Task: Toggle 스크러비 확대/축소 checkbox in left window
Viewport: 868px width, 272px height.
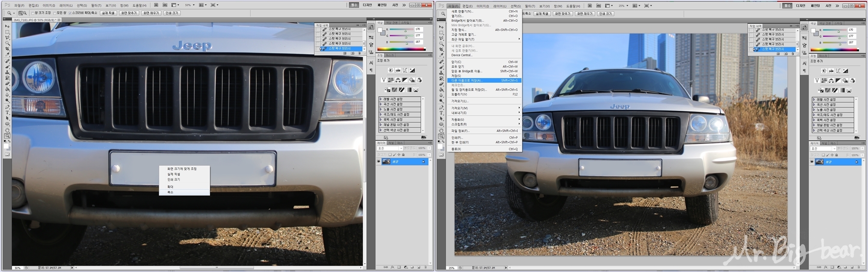Action: [x=70, y=13]
